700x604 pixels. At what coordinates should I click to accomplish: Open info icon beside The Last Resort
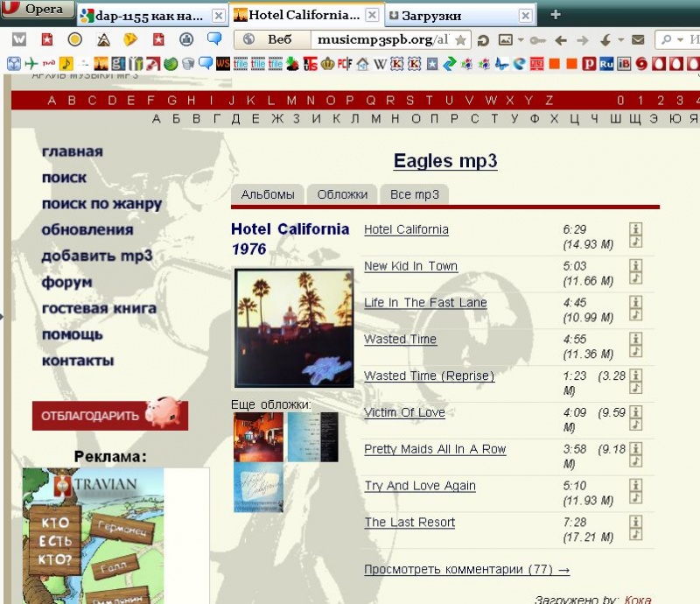click(636, 522)
